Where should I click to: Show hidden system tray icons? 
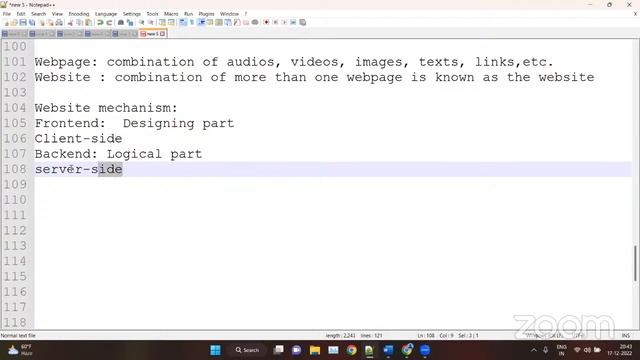pyautogui.click(x=533, y=350)
